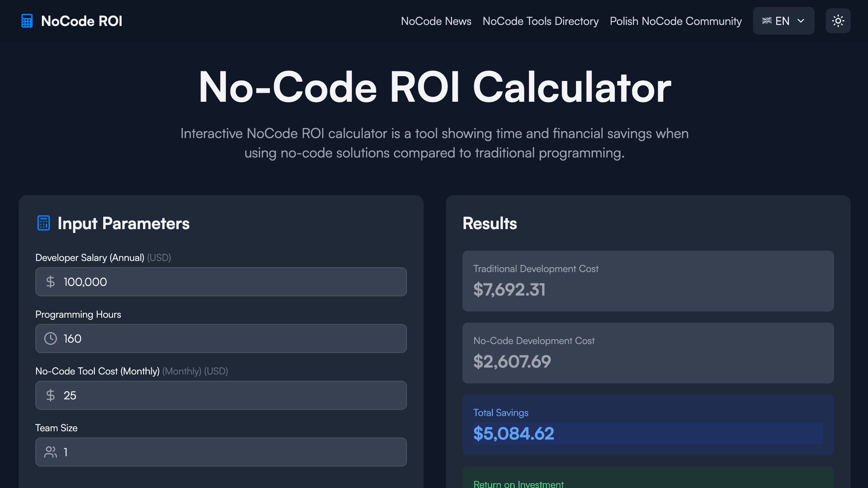Click dollar icon in Tool Cost field

pos(50,395)
